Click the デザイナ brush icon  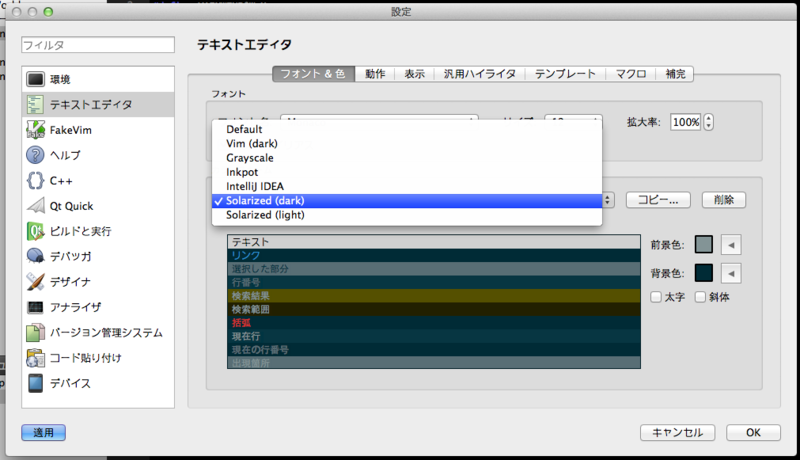[x=35, y=282]
